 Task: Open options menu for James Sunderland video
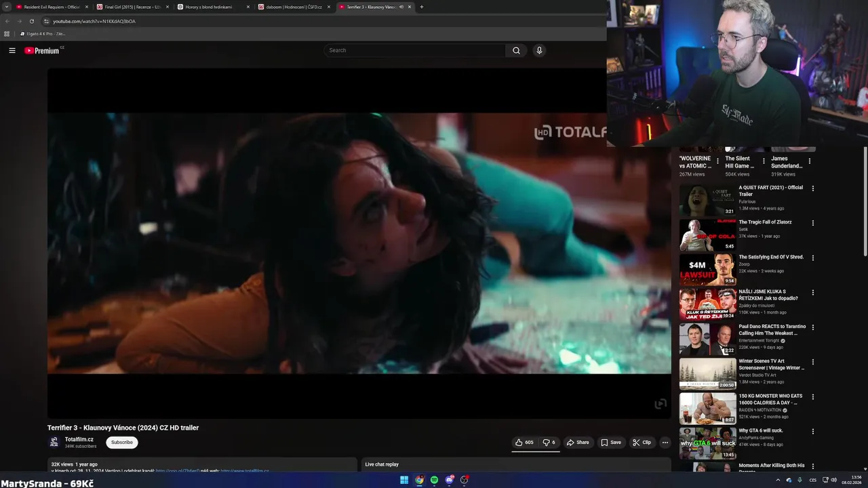pos(809,161)
